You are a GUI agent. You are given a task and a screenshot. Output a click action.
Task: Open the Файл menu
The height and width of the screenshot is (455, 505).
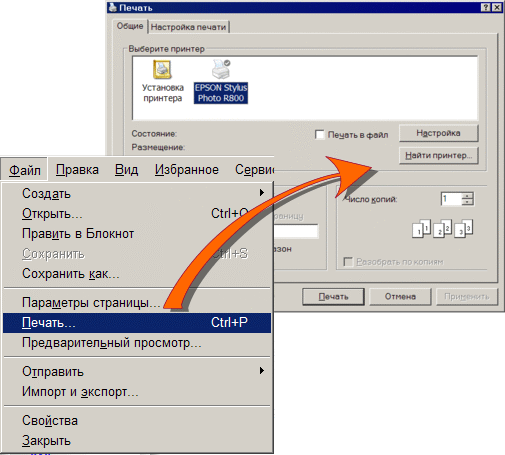(24, 170)
